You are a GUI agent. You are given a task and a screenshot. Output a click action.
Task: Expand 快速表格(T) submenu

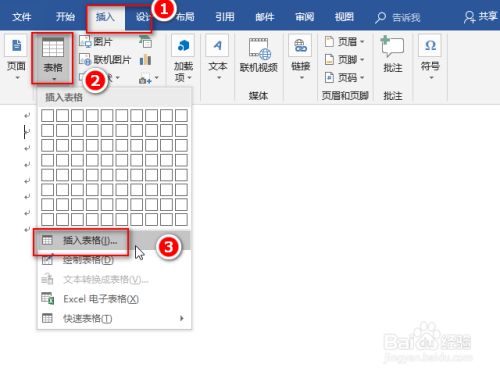tap(113, 318)
